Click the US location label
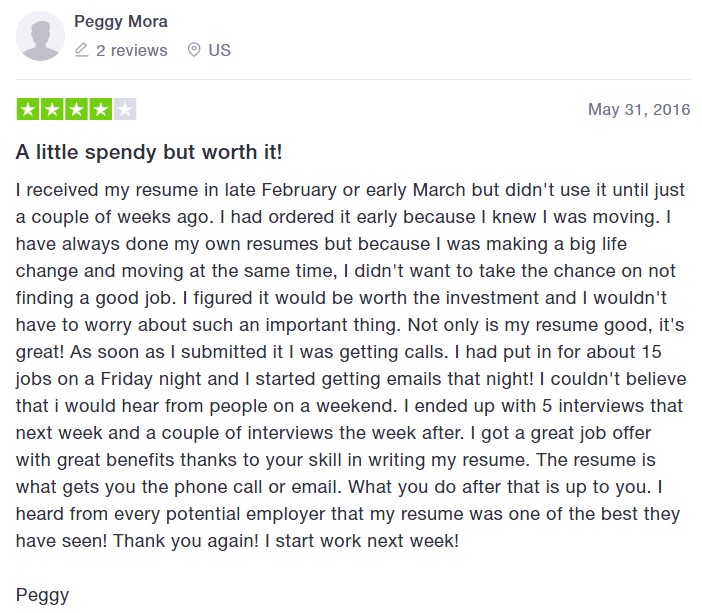Viewport: 702px width, 613px height. pyautogui.click(x=219, y=50)
